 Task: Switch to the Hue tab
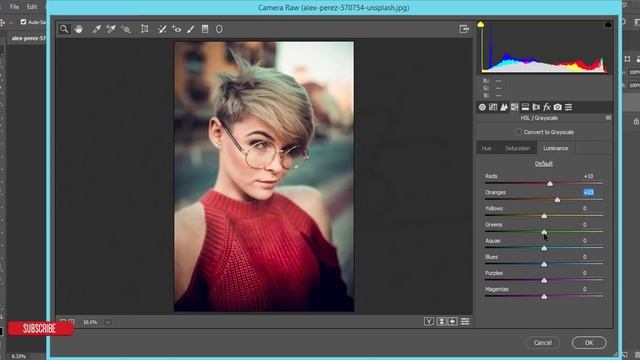coord(486,148)
